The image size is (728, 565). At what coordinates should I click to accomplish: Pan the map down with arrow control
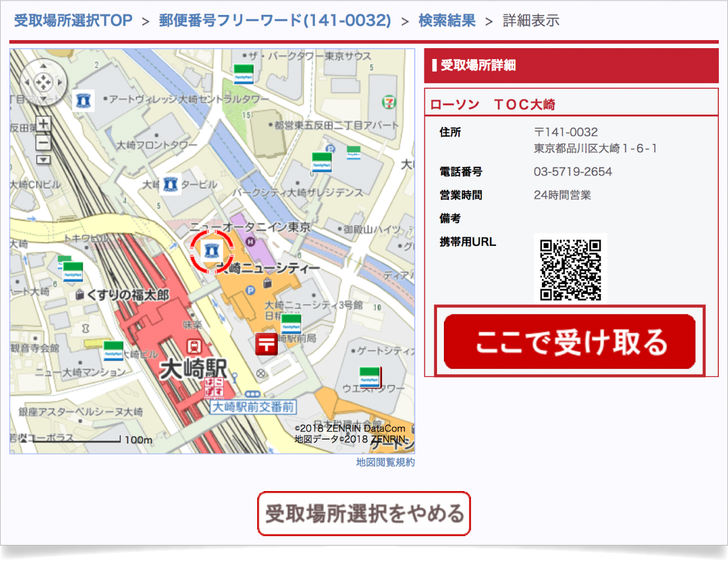44,98
